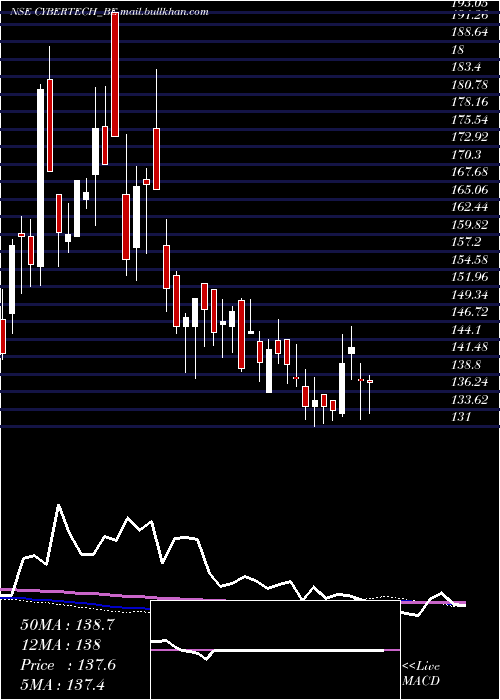This screenshot has width=500, height=700.
Task: Click the price label 154.58
Action: tap(471, 259)
